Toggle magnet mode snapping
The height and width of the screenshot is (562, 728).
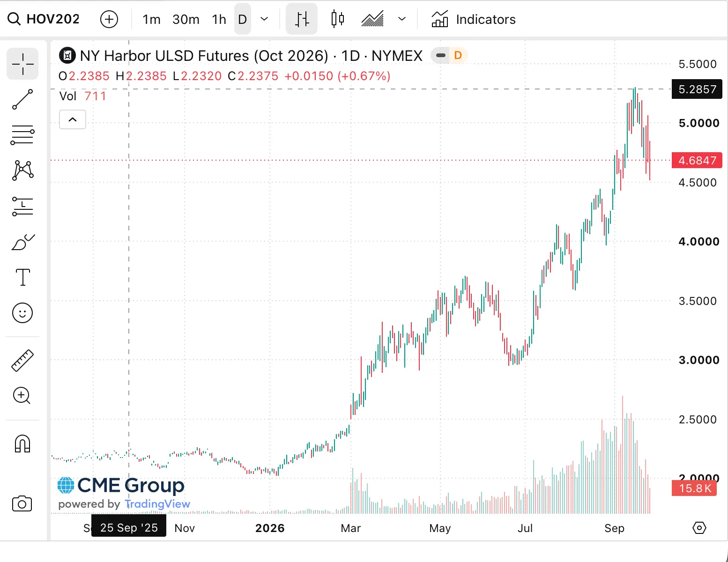(22, 444)
